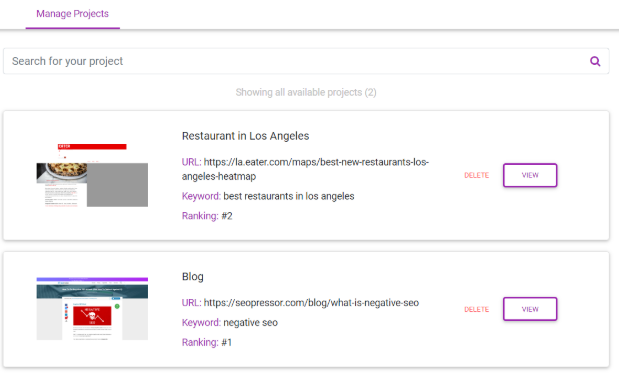Delete the Restaurant in Los Angeles project
The height and width of the screenshot is (373, 619).
[476, 175]
